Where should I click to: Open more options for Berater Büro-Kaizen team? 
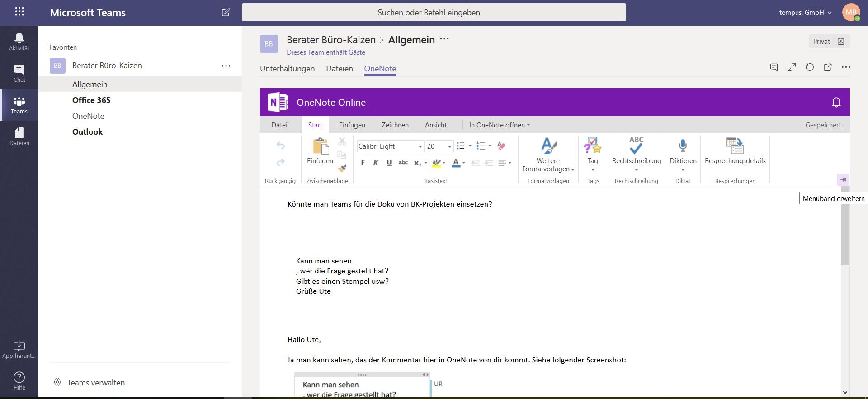tap(226, 66)
